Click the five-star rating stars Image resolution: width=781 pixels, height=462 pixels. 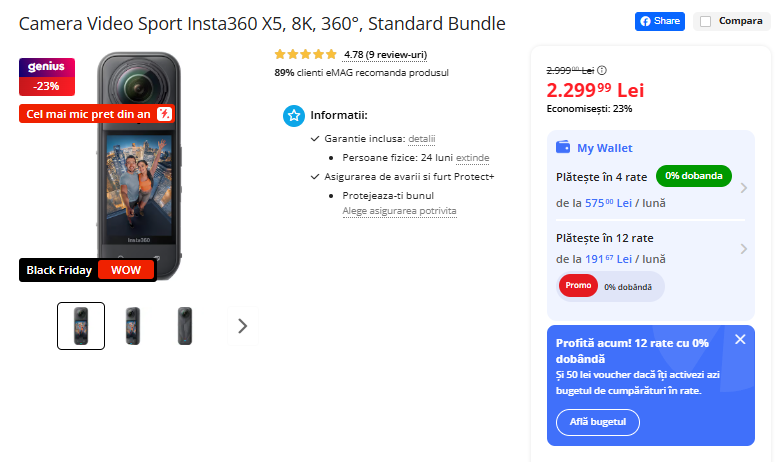[305, 55]
